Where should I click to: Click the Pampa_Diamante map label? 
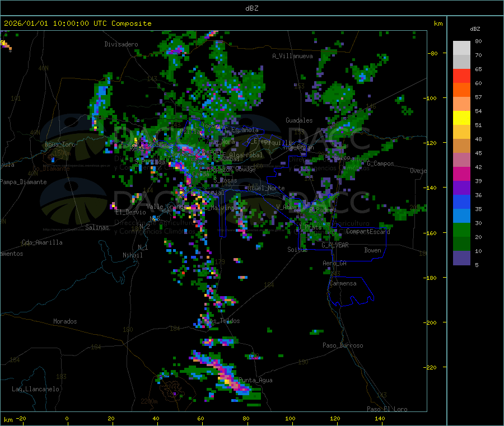click(24, 182)
